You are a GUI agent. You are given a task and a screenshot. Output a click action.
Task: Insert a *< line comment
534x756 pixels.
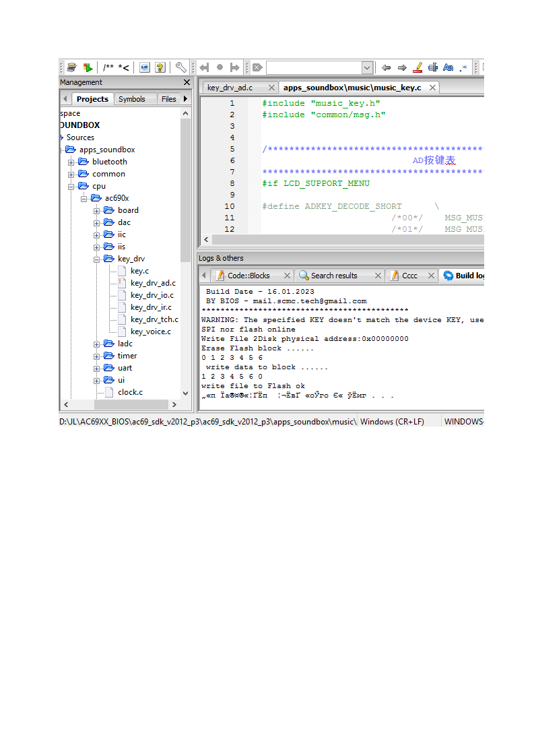point(124,67)
